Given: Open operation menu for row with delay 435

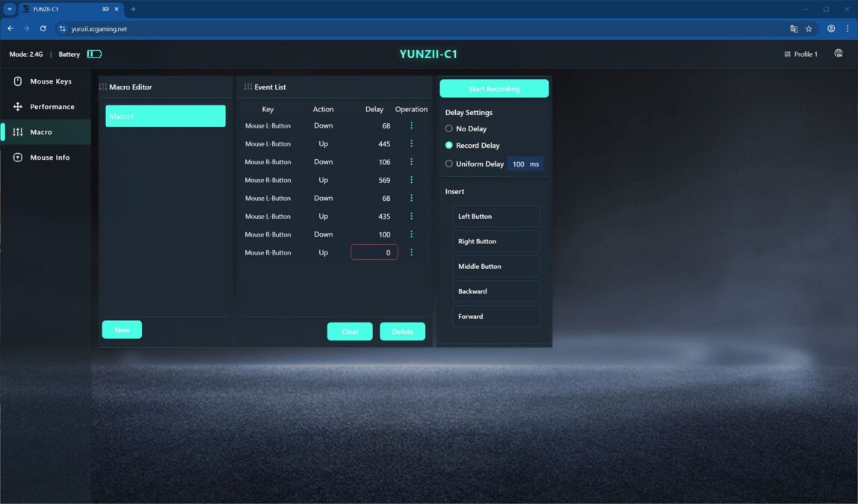Looking at the screenshot, I should (x=412, y=217).
